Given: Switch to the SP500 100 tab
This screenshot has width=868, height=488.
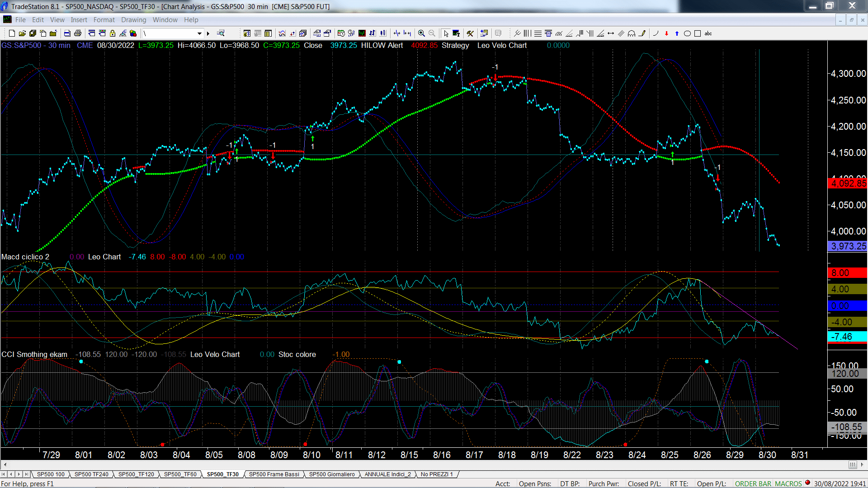Looking at the screenshot, I should tap(51, 474).
